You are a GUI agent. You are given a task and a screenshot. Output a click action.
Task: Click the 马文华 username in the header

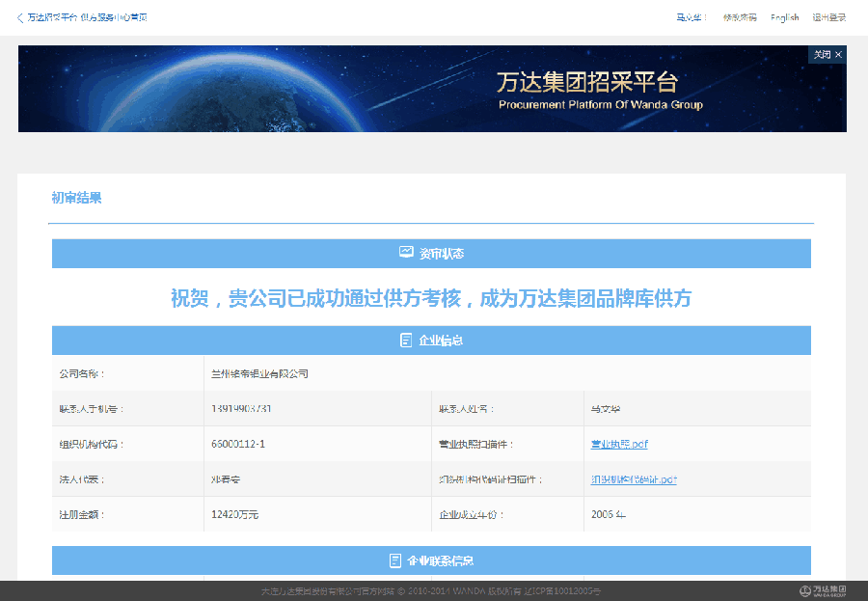click(x=691, y=16)
